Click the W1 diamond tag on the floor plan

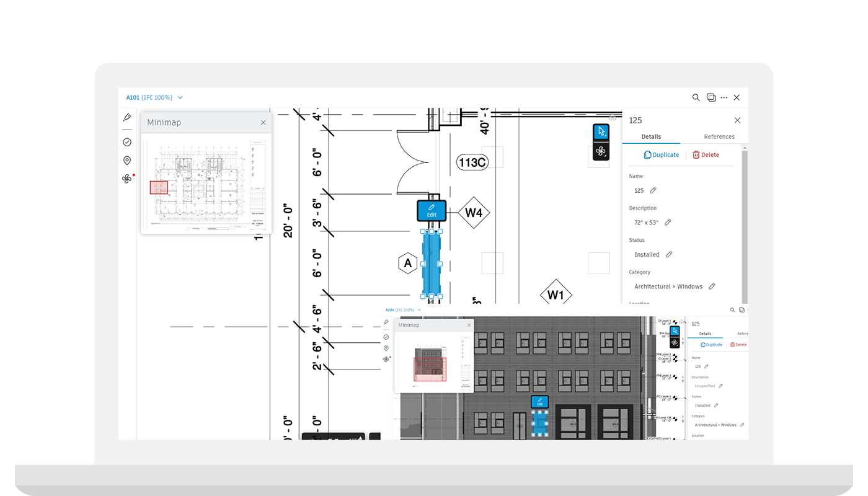coord(556,295)
